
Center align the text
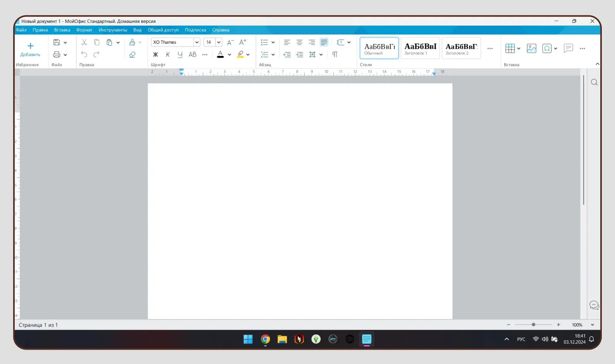point(299,42)
